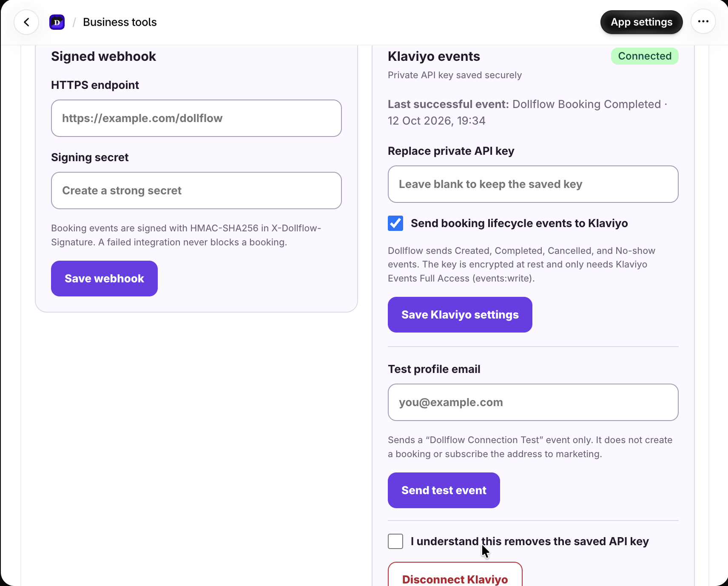Open the Dollflow app logo icon
The image size is (728, 586).
(x=57, y=22)
